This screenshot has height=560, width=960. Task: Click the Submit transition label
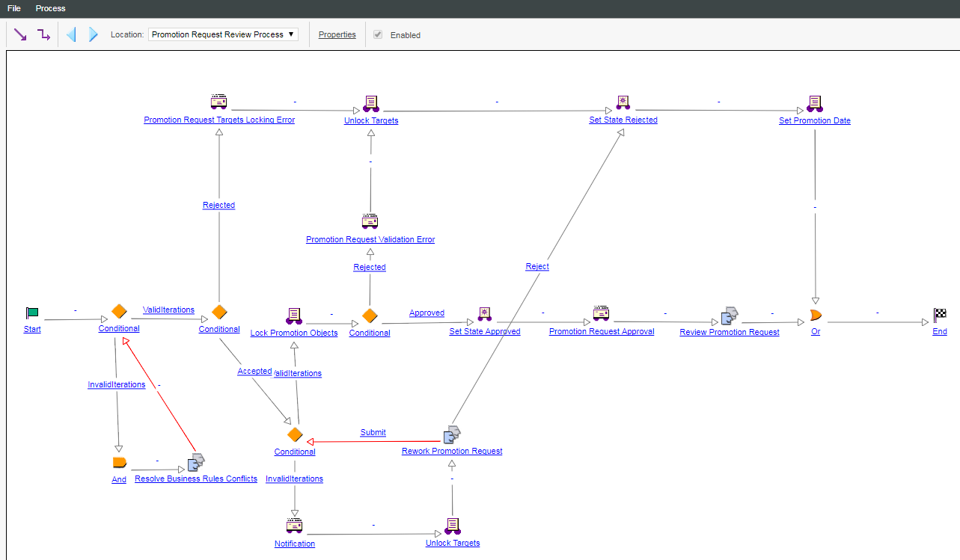[x=373, y=432]
